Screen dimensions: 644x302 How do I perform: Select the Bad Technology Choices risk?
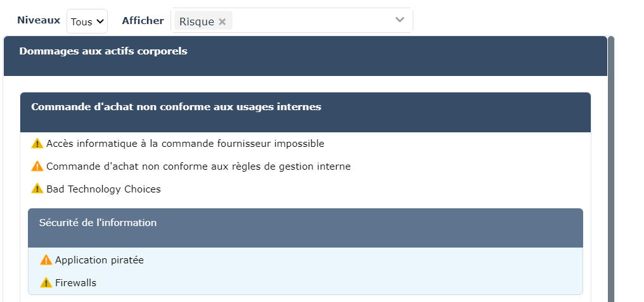click(x=103, y=189)
